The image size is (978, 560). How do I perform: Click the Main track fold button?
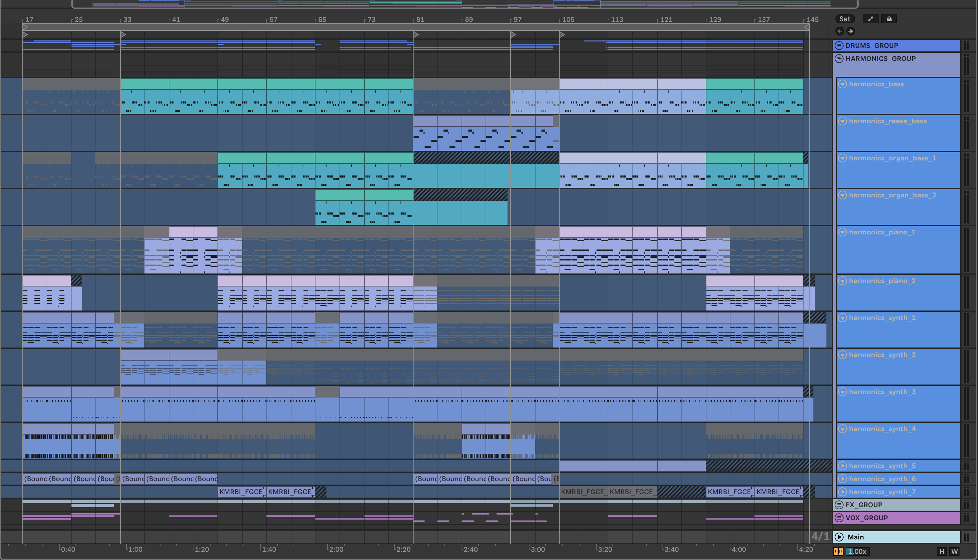click(839, 537)
